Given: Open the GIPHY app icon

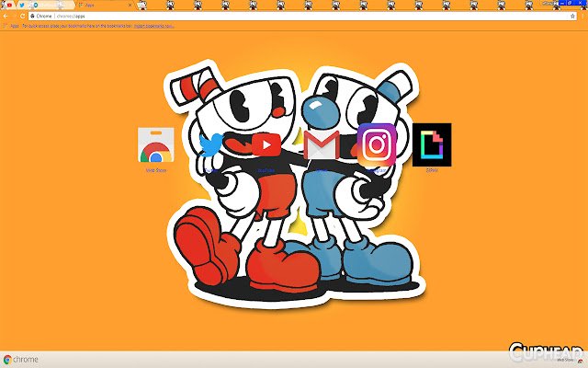Looking at the screenshot, I should [432, 145].
